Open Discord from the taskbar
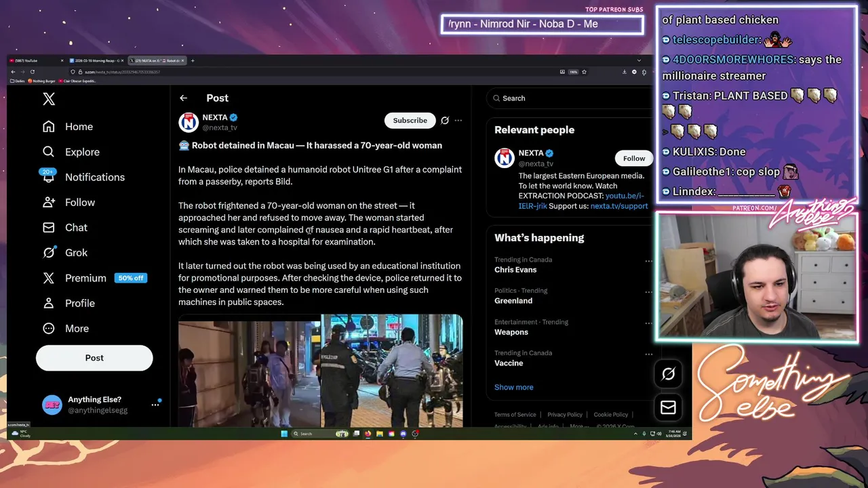 tap(403, 434)
